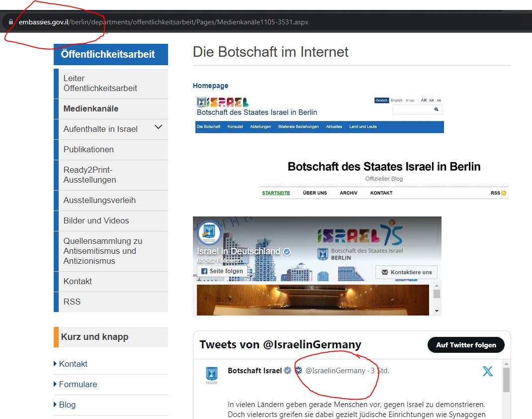Click Bilaterale Beziehungen in preview navbar
This screenshot has height=419, width=532.
click(299, 127)
